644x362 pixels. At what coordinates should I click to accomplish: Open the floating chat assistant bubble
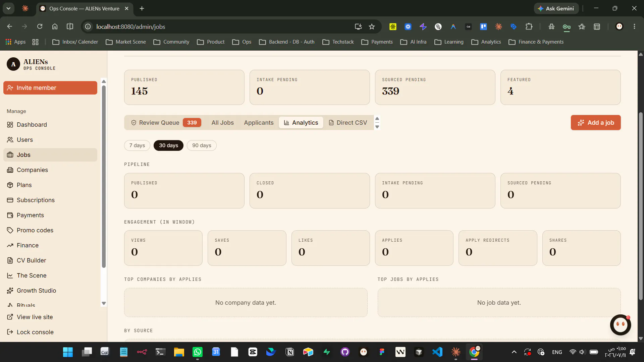(621, 324)
